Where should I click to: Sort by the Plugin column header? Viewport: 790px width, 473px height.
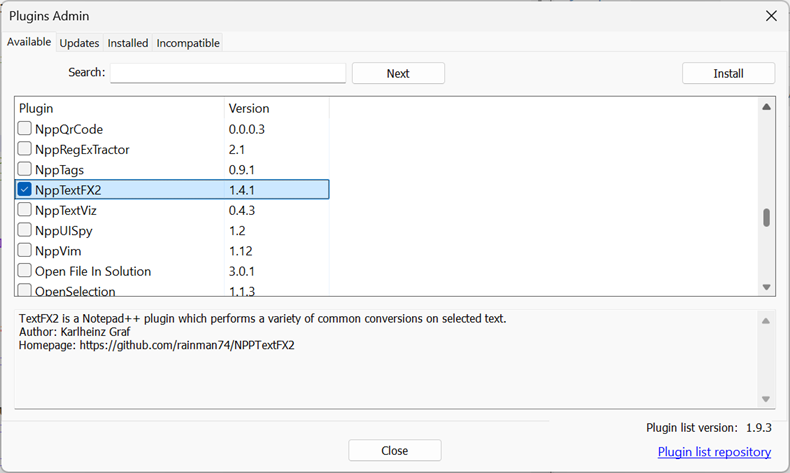[x=119, y=108]
